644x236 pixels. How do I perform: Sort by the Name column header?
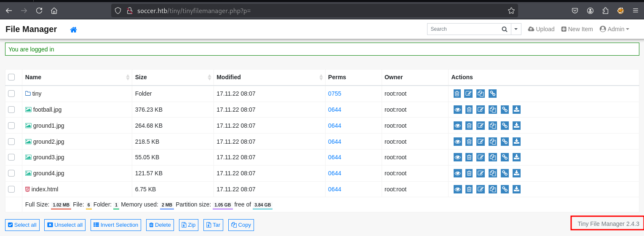77,77
